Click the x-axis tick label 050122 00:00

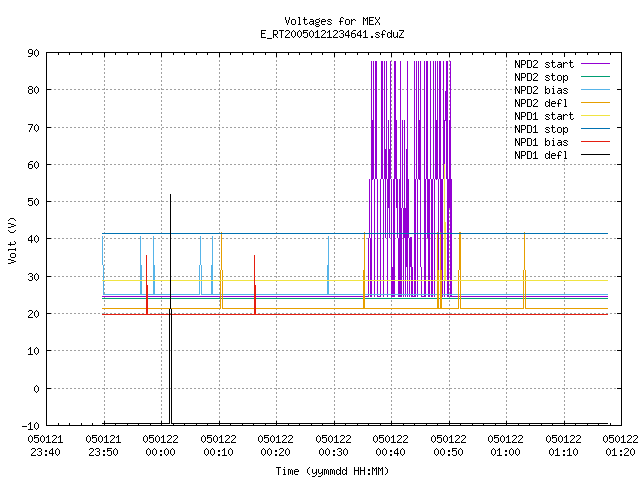click(160, 446)
